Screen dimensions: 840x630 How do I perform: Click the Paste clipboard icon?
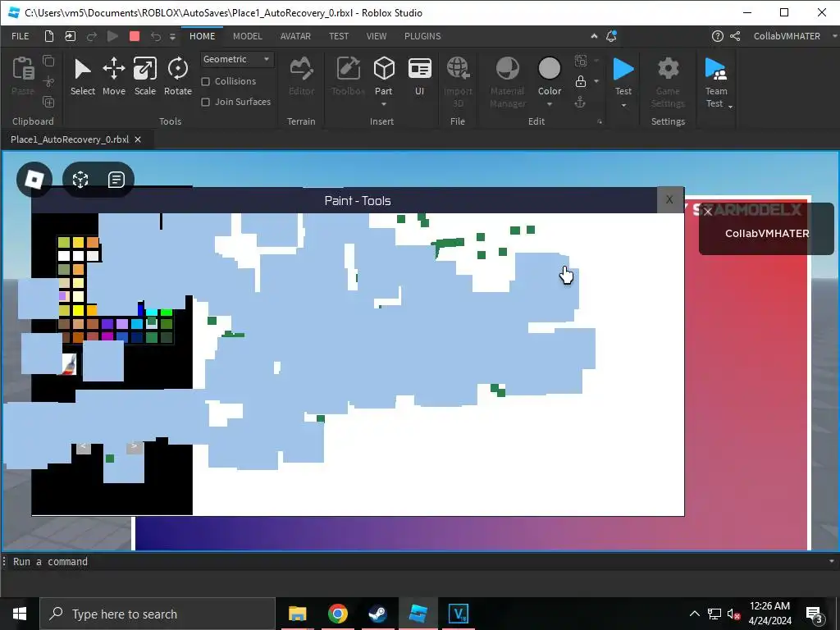[23, 69]
